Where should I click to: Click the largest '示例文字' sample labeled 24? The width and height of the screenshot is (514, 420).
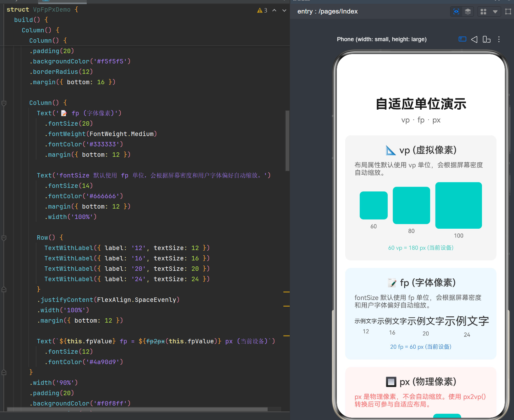[x=467, y=321]
